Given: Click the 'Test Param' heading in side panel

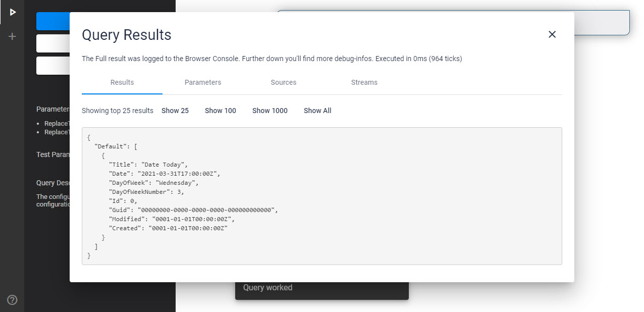Looking at the screenshot, I should (x=52, y=154).
